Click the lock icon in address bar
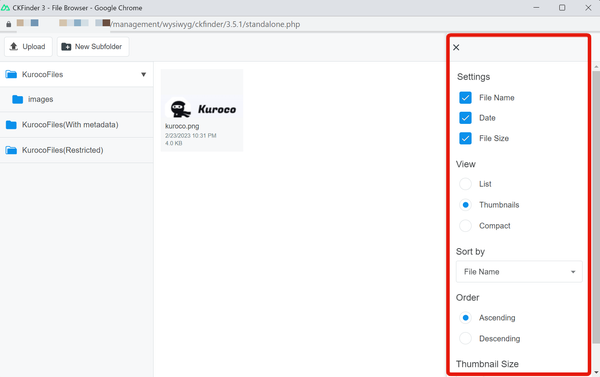The height and width of the screenshot is (377, 600). (8, 24)
